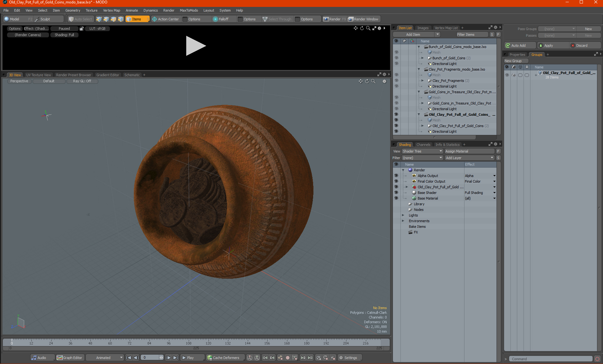Click Auto Add button
603x364 pixels.
pyautogui.click(x=519, y=45)
